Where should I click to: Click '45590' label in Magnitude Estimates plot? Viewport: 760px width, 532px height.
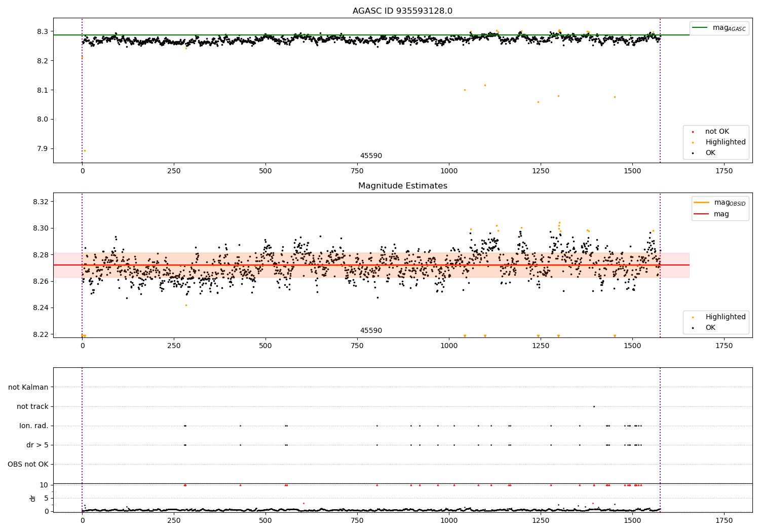pyautogui.click(x=371, y=331)
